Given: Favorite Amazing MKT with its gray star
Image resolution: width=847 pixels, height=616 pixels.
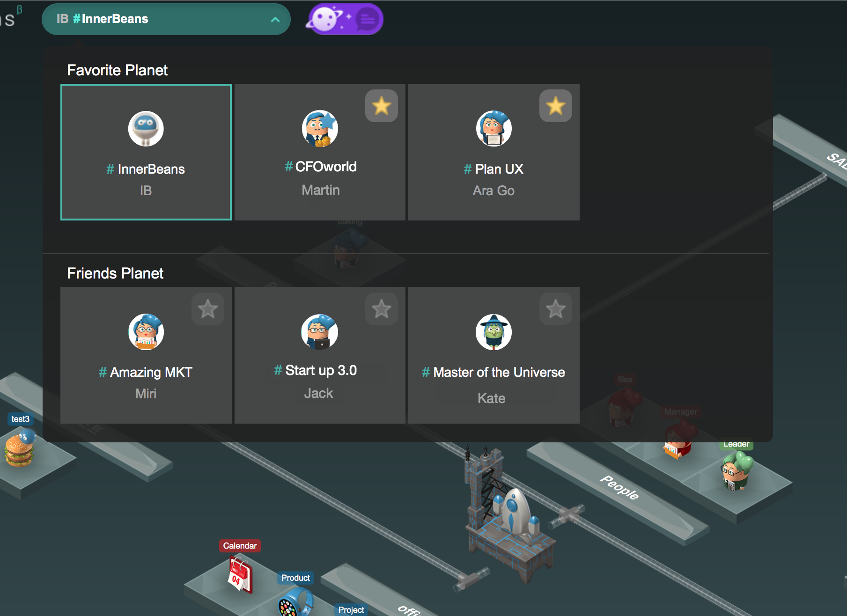Looking at the screenshot, I should click(x=208, y=309).
